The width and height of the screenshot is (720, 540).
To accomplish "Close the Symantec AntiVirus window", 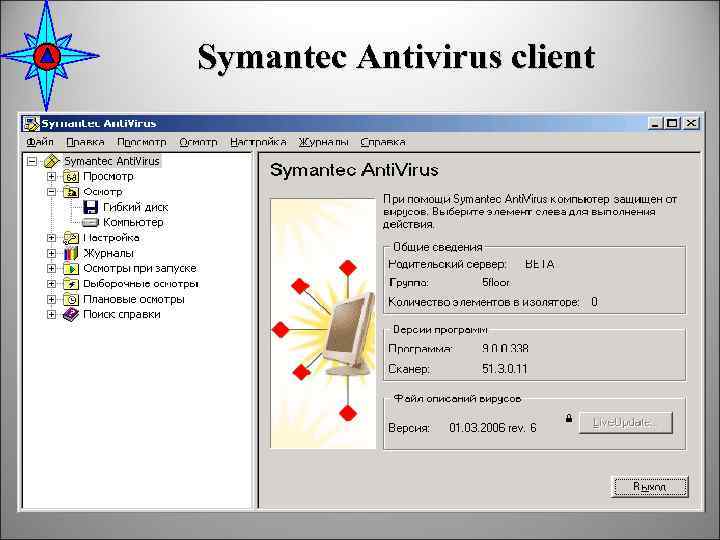I will click(691, 123).
